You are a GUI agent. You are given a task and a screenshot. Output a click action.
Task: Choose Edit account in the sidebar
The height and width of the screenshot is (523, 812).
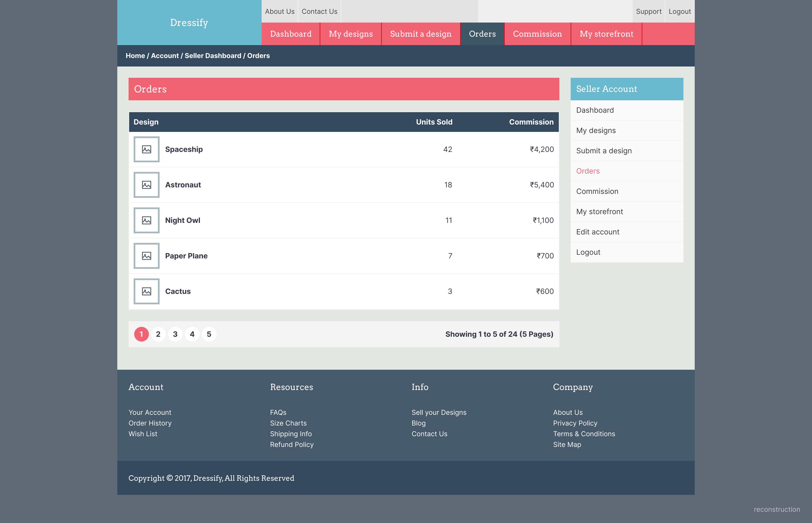coord(627,232)
